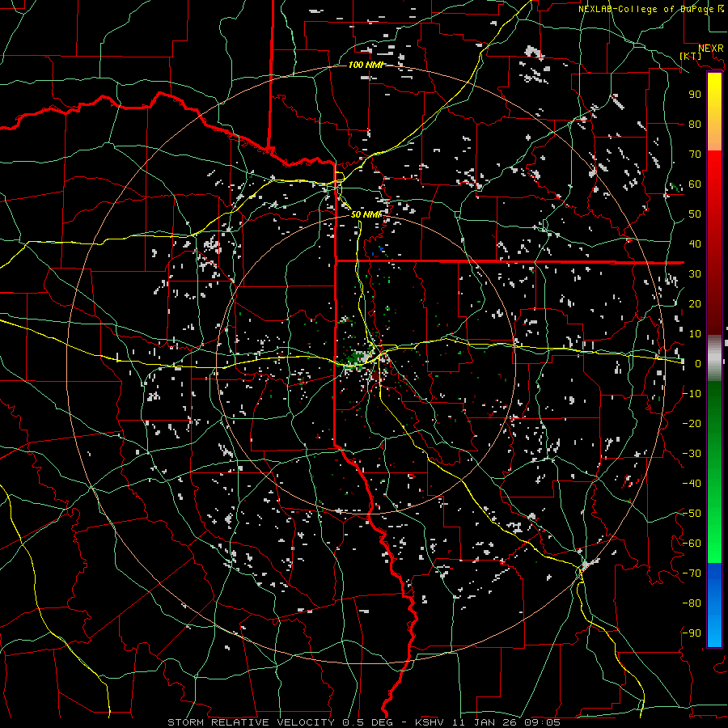Click the -20 value on the velocity scale
Viewport: 728px width, 728px height.
point(692,424)
